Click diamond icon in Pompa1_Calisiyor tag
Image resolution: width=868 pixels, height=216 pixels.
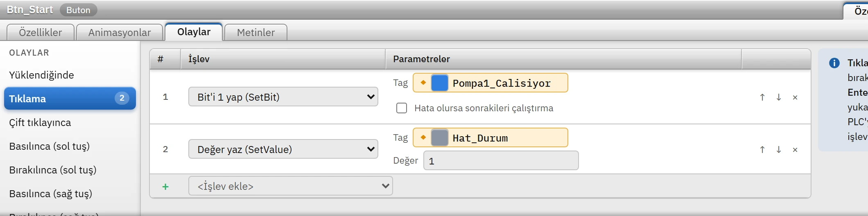(x=423, y=83)
